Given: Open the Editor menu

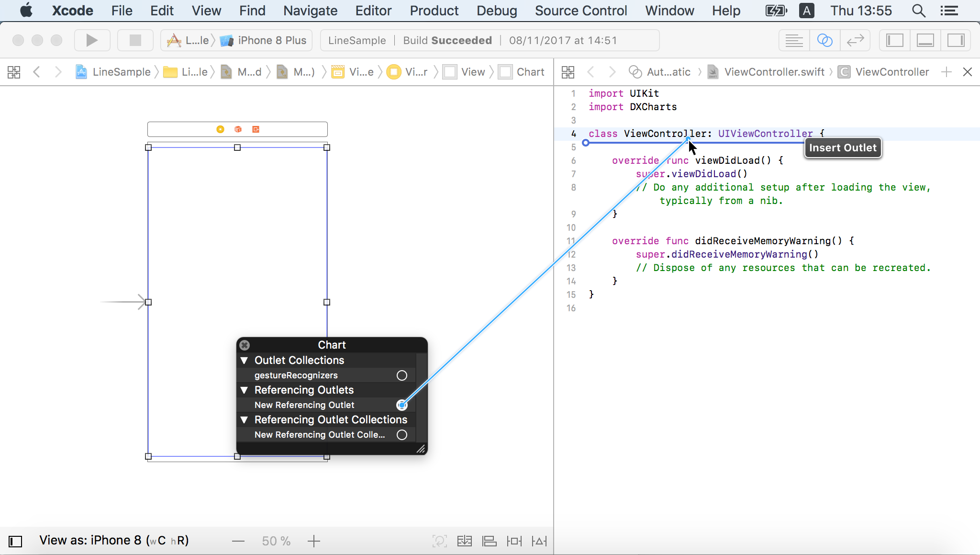Looking at the screenshot, I should point(373,11).
